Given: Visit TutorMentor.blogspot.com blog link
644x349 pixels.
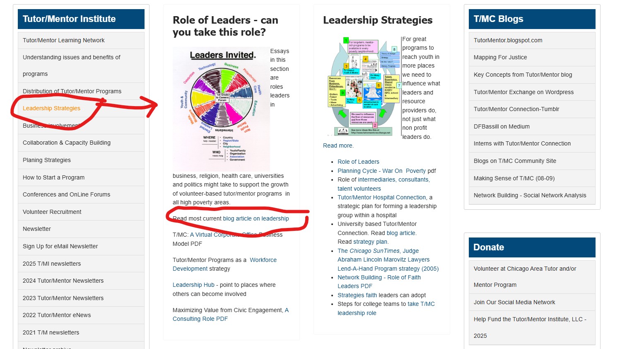Looking at the screenshot, I should 508,40.
